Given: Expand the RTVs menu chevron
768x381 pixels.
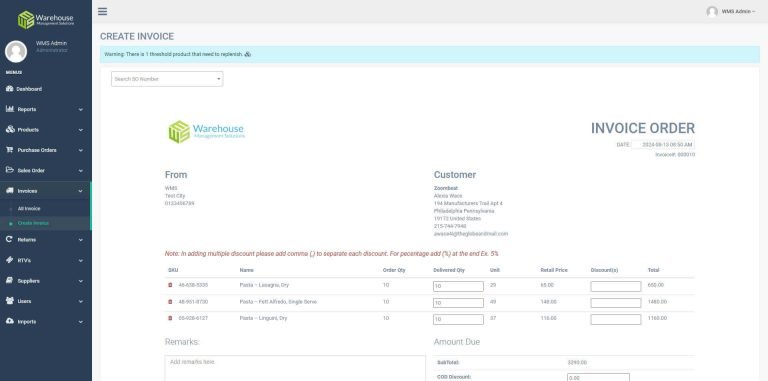Looking at the screenshot, I should (81, 261).
